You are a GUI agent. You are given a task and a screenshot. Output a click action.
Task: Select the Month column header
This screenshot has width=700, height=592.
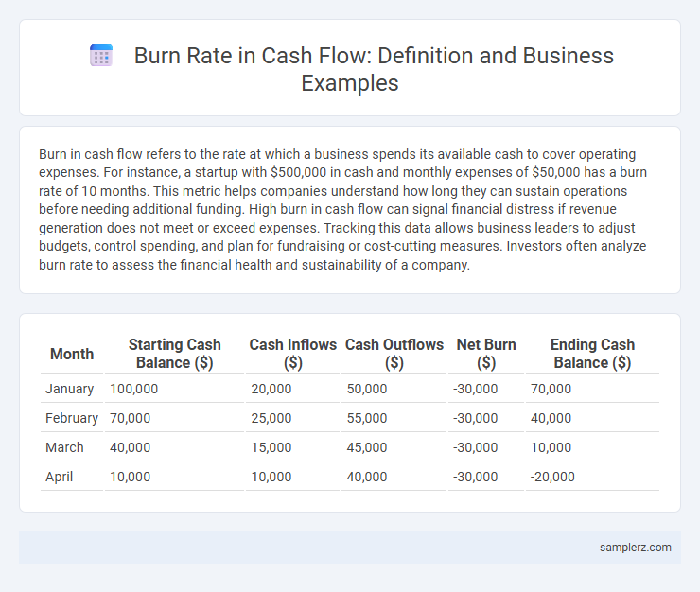click(x=72, y=354)
